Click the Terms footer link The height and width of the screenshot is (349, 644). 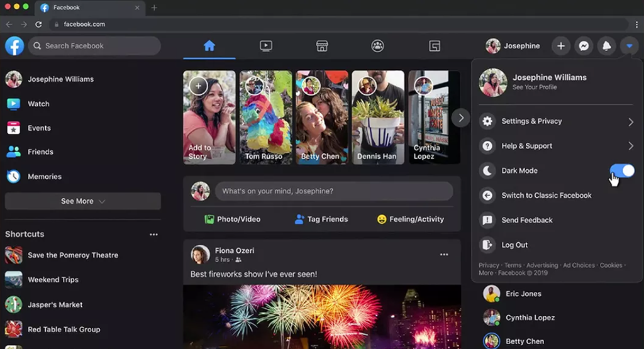tap(513, 265)
